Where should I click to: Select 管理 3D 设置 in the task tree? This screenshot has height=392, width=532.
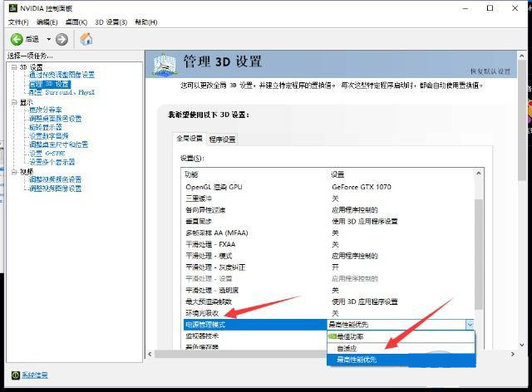coord(50,84)
